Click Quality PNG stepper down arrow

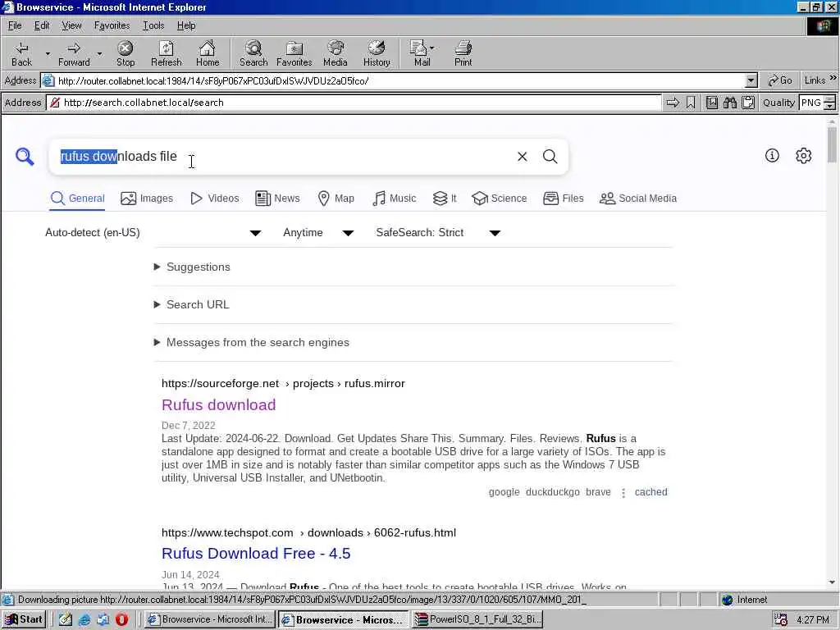(830, 106)
